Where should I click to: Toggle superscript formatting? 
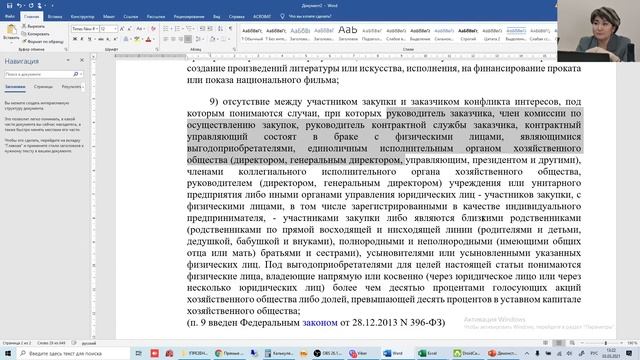(x=116, y=39)
